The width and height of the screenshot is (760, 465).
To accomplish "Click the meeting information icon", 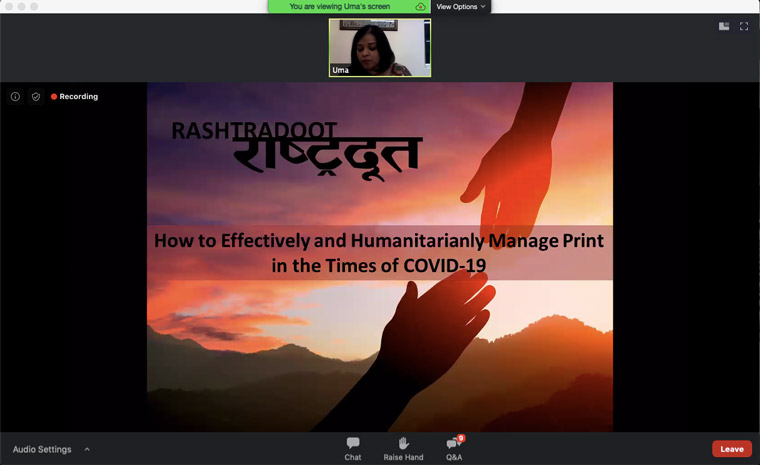I will [x=16, y=96].
